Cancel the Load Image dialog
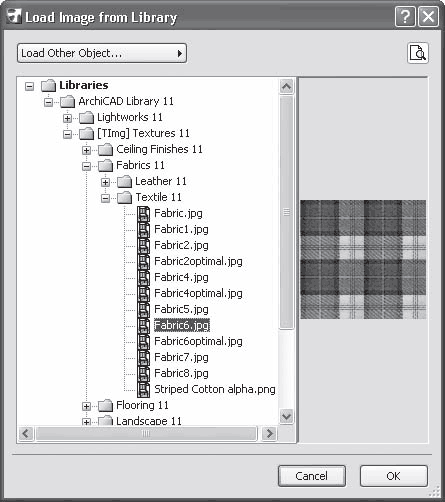 (312, 476)
